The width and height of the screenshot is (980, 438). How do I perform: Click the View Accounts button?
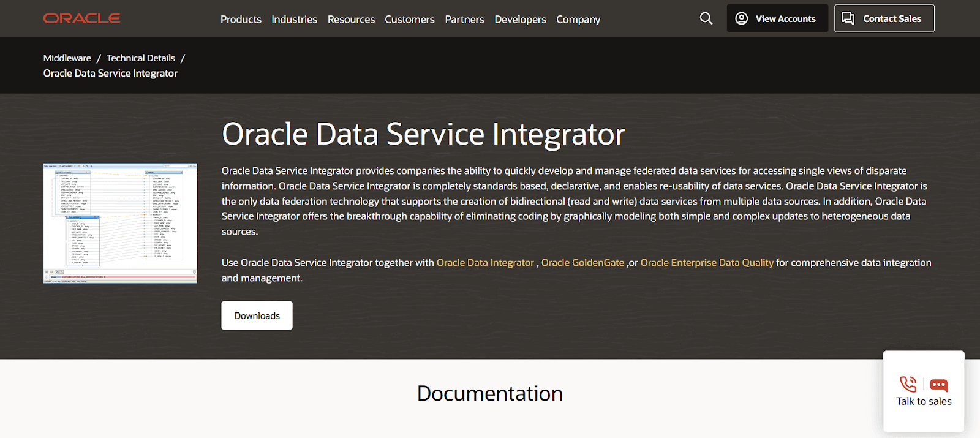point(777,18)
